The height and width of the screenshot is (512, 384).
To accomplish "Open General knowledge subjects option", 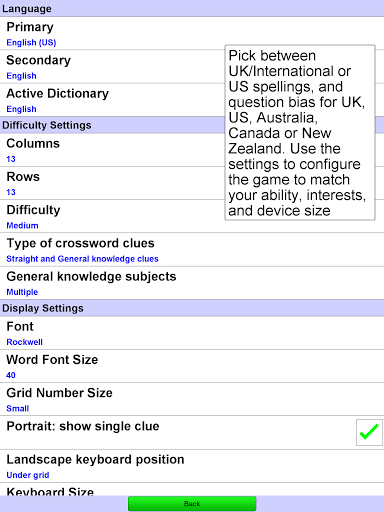I will click(x=192, y=283).
